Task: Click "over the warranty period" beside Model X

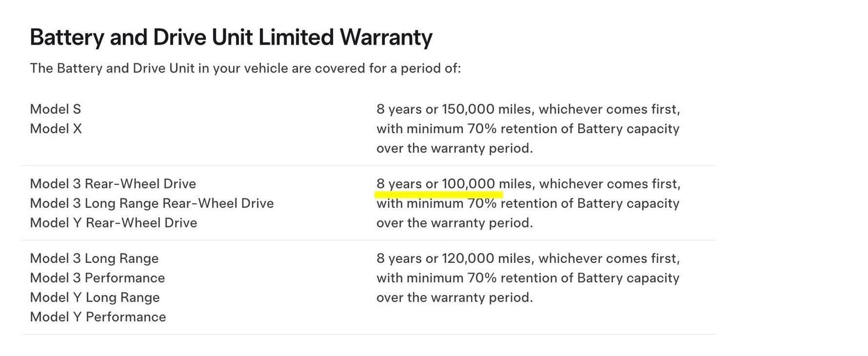Action: [454, 148]
